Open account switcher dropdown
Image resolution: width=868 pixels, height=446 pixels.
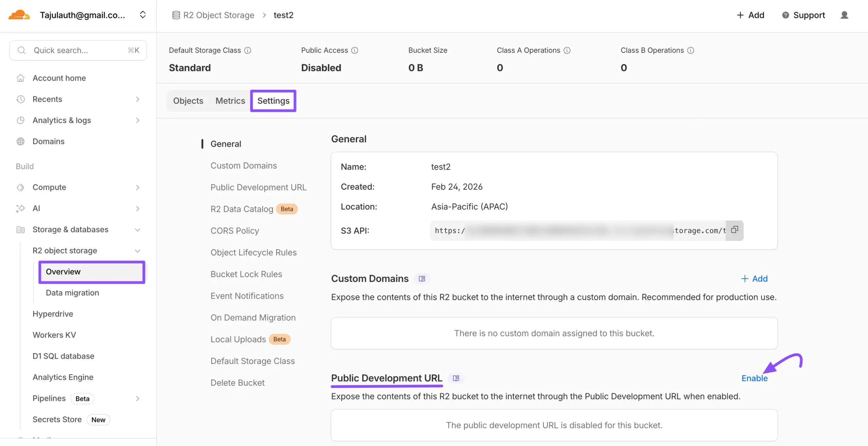[x=143, y=15]
